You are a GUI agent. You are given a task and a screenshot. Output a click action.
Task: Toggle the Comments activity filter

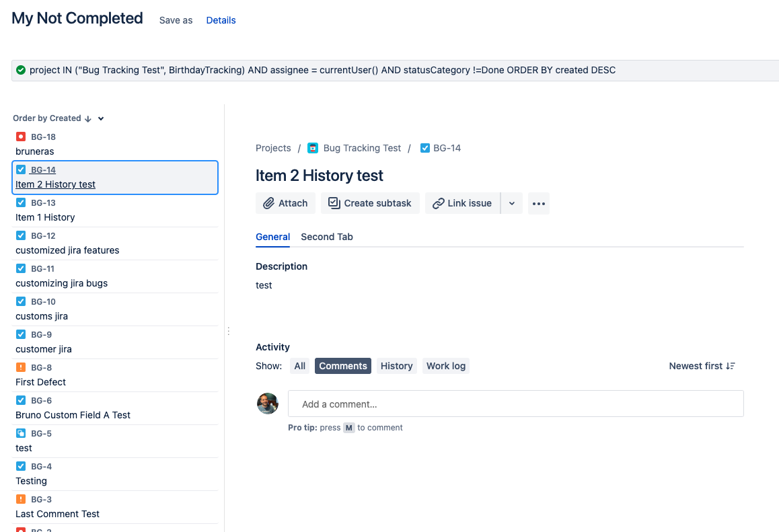342,365
